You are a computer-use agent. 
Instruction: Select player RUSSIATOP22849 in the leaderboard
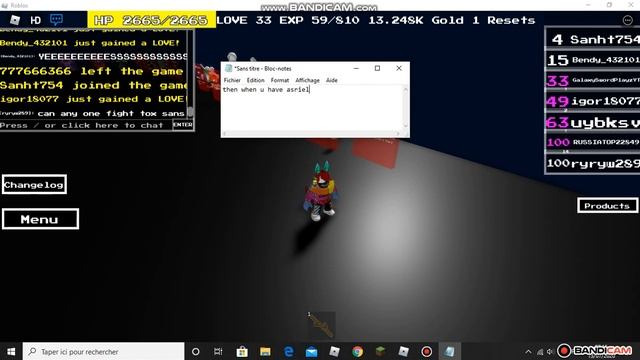click(x=593, y=142)
